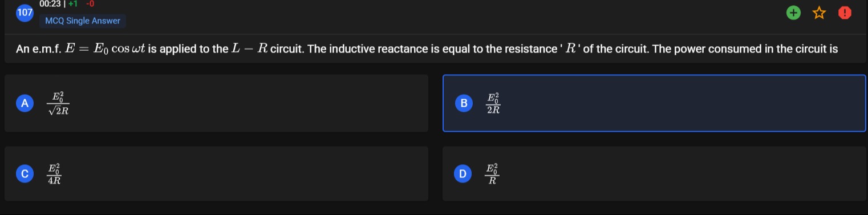
Task: Click the green plus icon
Action: pyautogui.click(x=793, y=13)
